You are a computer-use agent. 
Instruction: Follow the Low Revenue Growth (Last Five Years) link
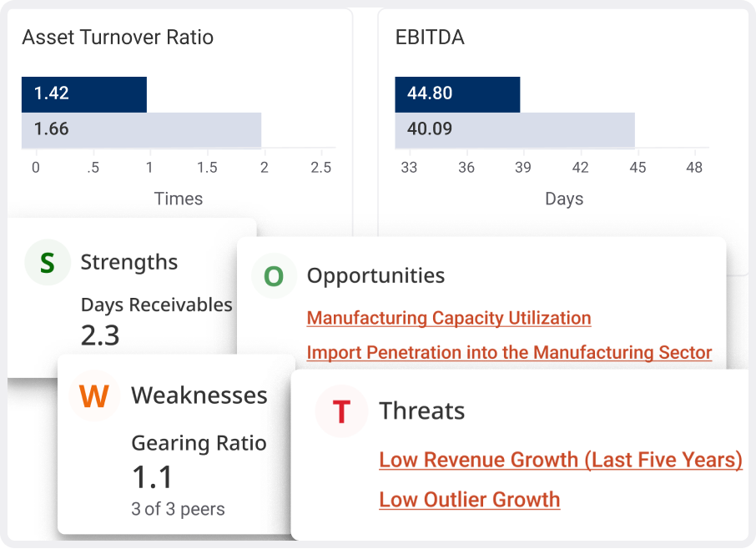pos(560,460)
